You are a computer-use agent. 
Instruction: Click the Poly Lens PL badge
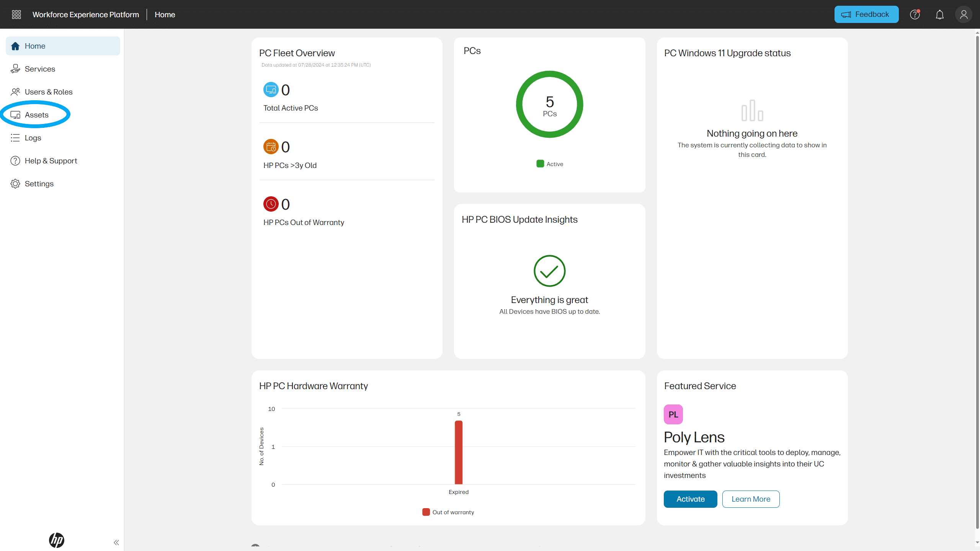tap(673, 414)
